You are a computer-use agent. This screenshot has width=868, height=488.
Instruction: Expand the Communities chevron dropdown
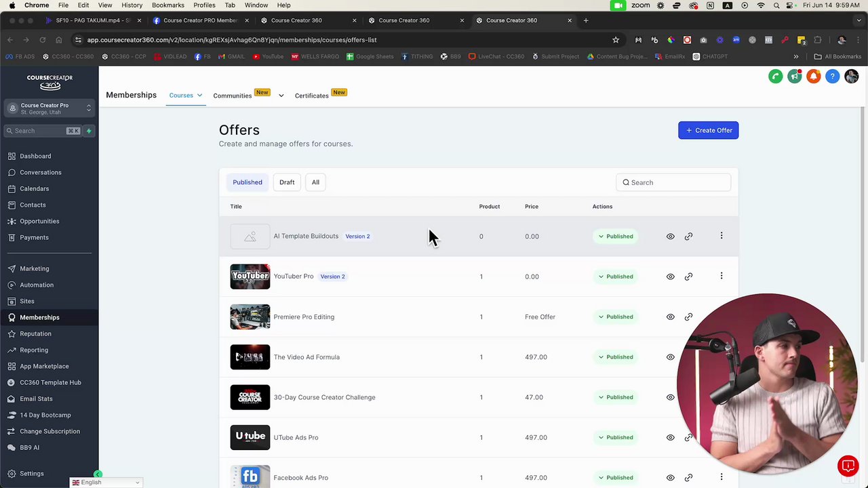click(x=281, y=96)
